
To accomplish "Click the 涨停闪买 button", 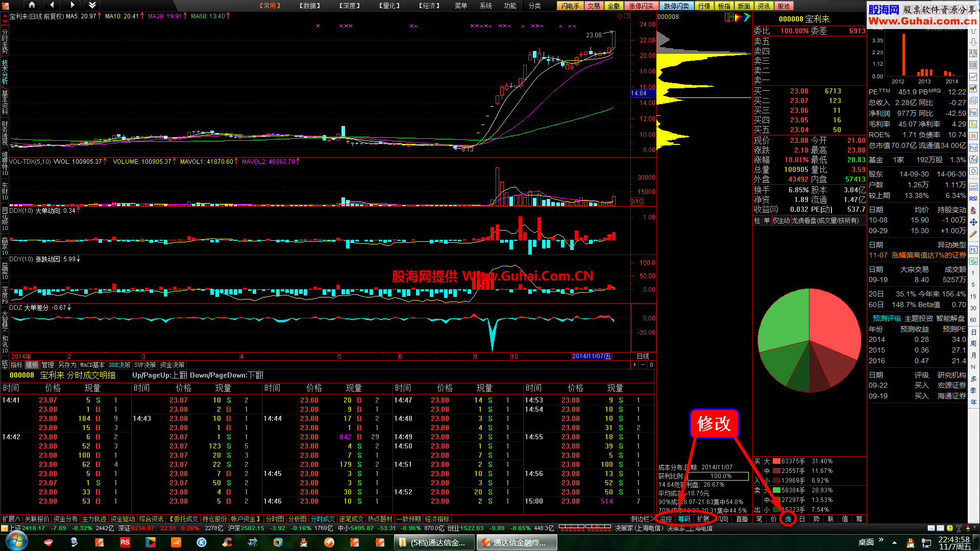I will (x=641, y=6).
